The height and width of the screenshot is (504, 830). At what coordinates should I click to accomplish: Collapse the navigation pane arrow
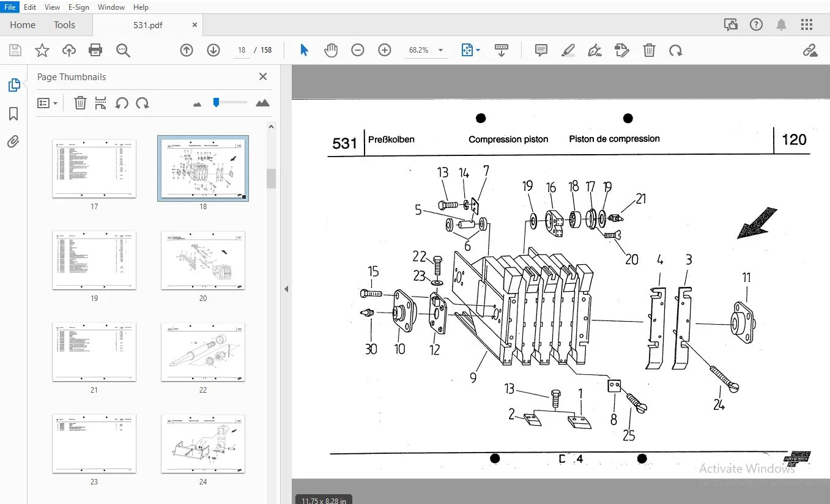[x=286, y=289]
